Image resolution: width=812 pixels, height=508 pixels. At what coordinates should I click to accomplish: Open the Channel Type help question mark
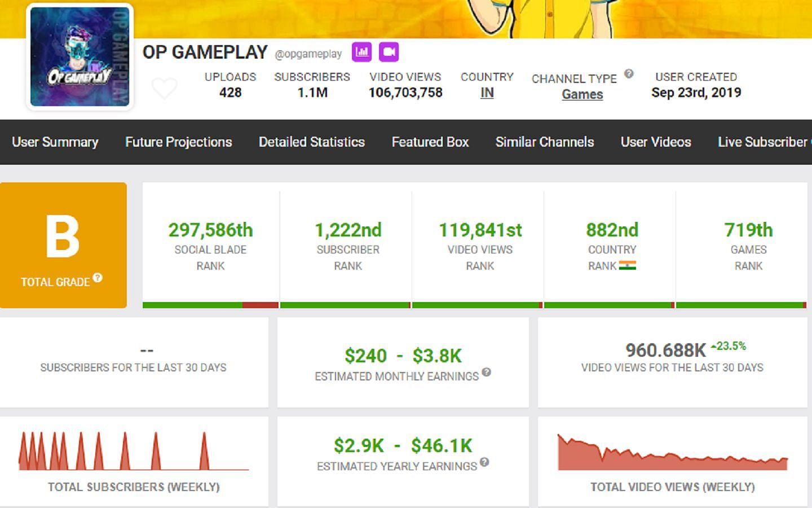pyautogui.click(x=629, y=73)
